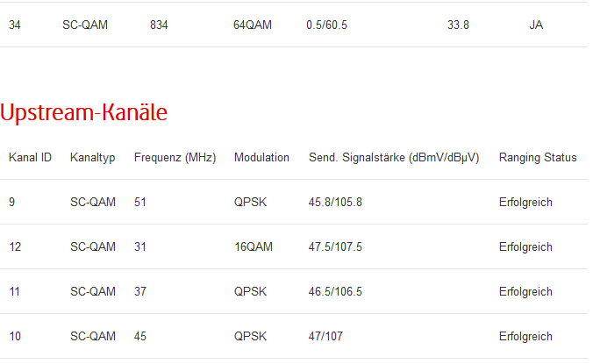This screenshot has height=364, width=593.
Task: Select signal strength value 46.5/106.5
Action: pos(336,292)
